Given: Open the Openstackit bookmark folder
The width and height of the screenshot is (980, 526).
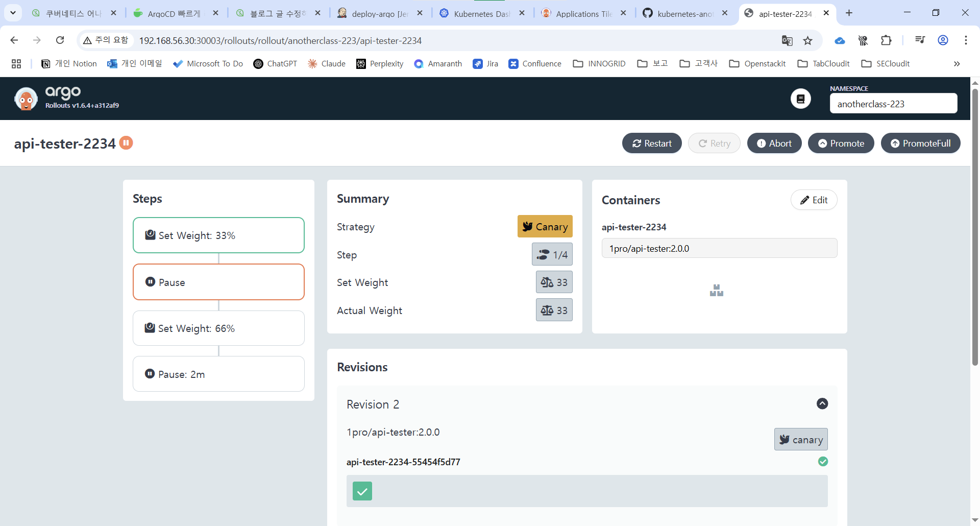Looking at the screenshot, I should point(757,64).
